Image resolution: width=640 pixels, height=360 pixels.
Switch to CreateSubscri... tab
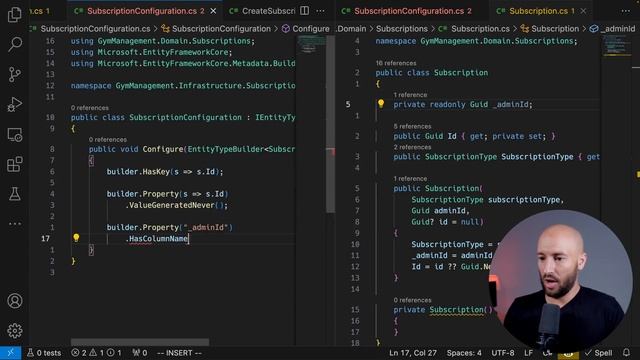click(262, 11)
